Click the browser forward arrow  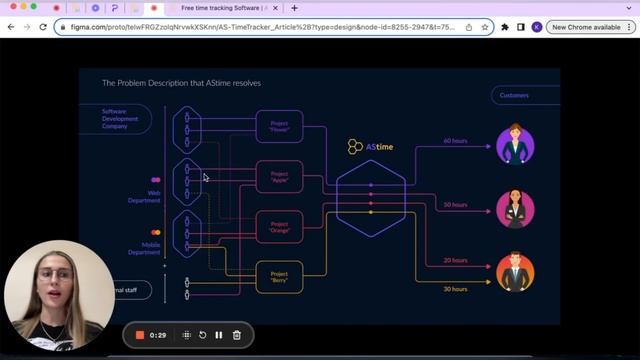coord(27,27)
